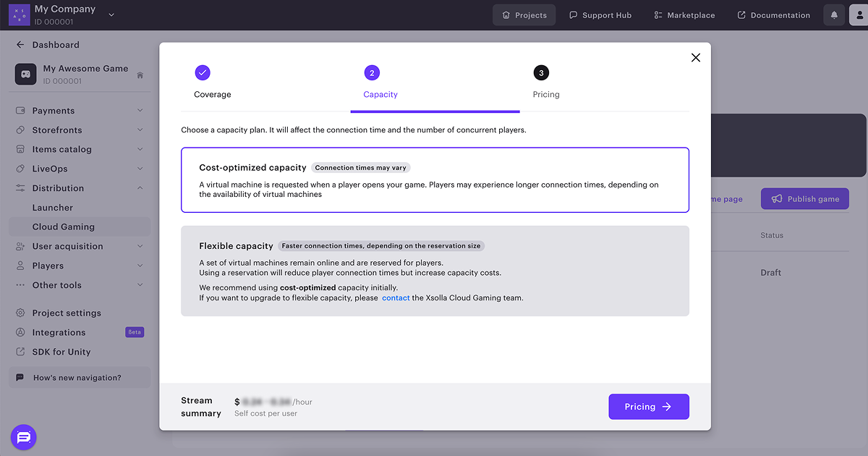Open the Marketplace top menu item
Screen dimensions: 868x456
[x=684, y=15]
